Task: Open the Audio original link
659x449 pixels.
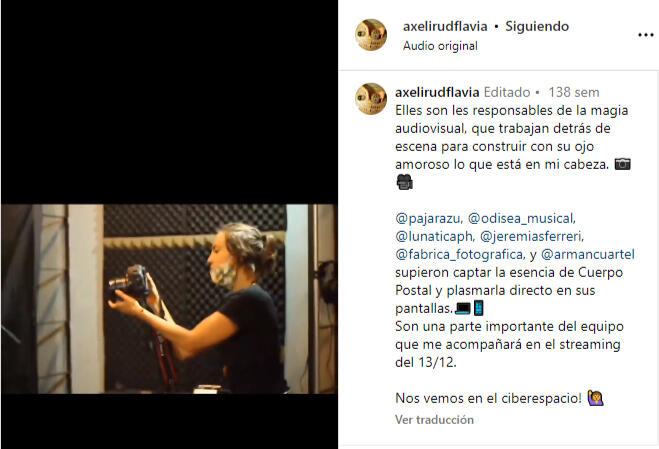Action: coord(440,46)
